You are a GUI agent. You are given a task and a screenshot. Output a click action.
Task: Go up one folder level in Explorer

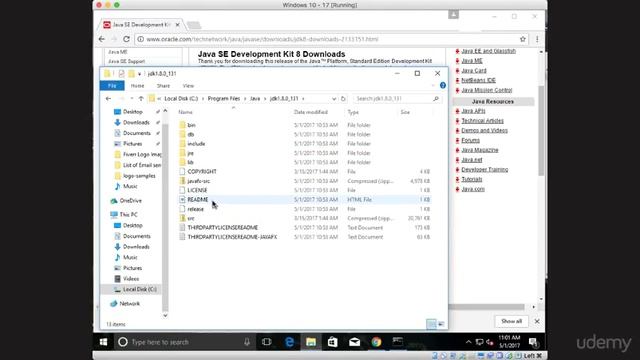pos(141,99)
